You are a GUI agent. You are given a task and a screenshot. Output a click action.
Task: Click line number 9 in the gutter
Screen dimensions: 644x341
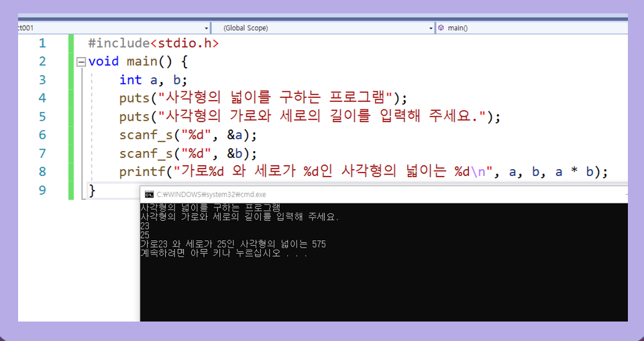[x=42, y=190]
